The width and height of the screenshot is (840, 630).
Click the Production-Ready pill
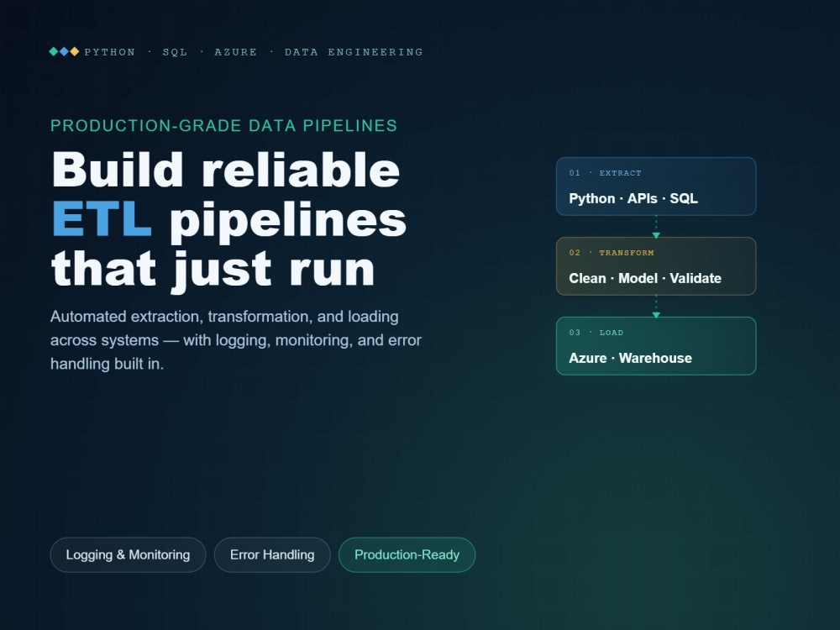click(x=407, y=555)
